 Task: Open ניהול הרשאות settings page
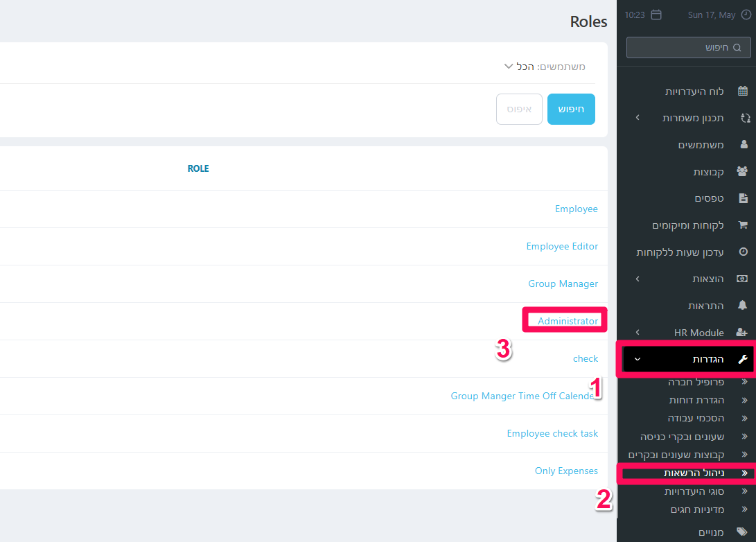pos(694,473)
